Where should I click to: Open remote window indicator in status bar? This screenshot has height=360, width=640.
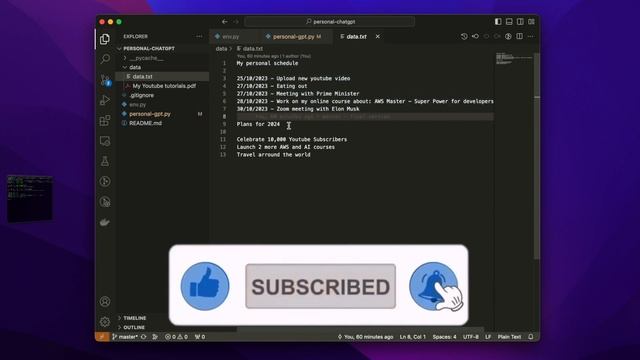pos(102,337)
